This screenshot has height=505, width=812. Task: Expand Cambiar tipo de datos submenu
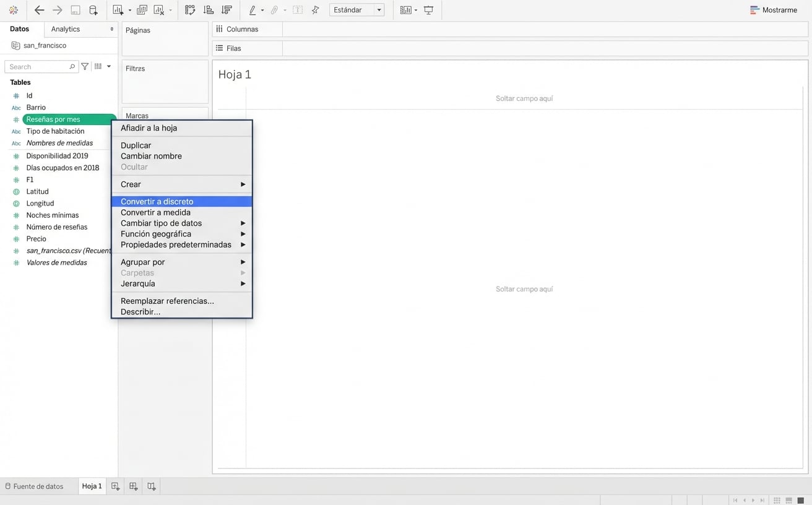[181, 223]
